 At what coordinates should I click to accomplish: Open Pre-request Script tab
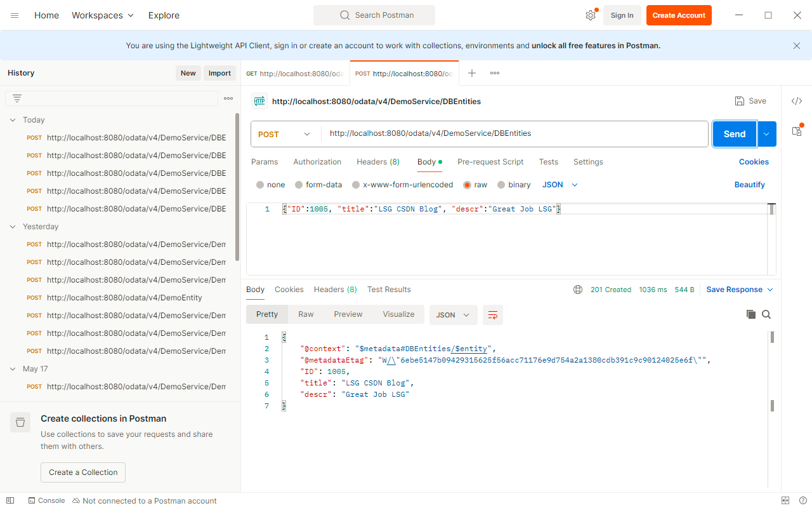[490, 162]
